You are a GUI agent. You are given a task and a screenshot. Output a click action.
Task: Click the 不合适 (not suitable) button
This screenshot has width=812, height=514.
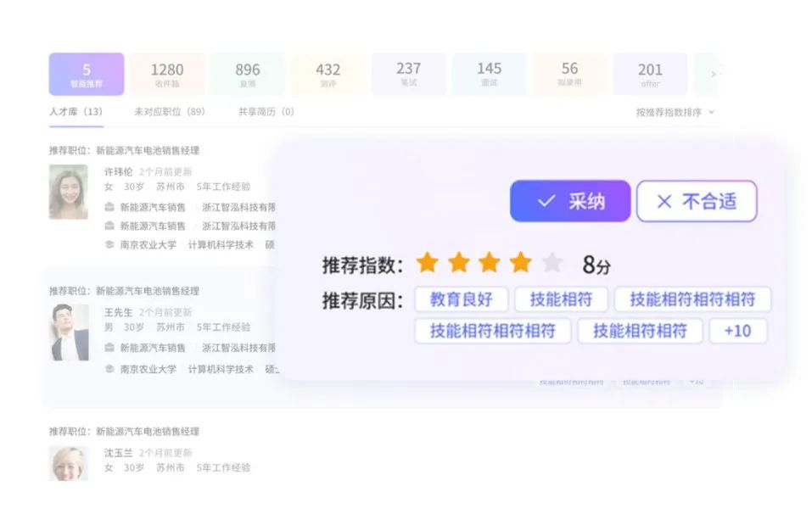pos(696,201)
